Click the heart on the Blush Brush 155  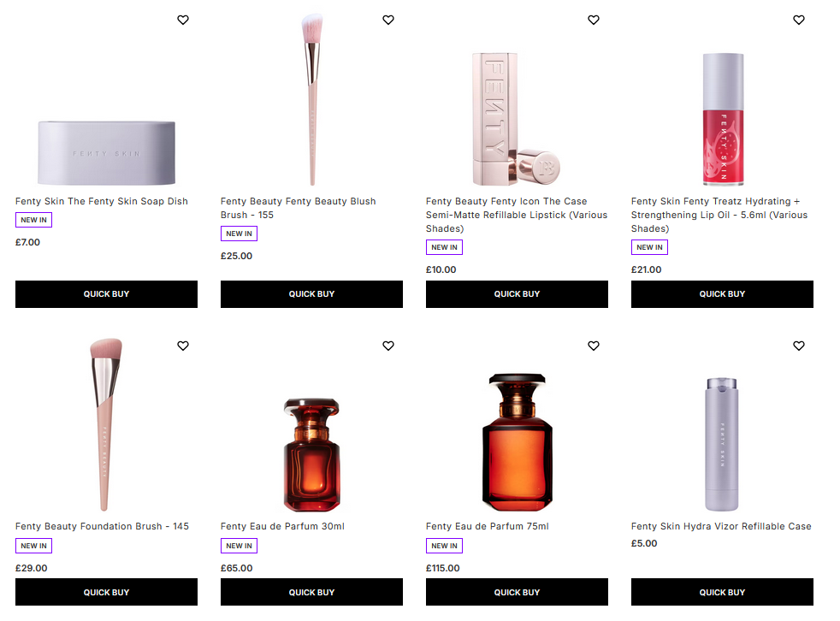388,20
